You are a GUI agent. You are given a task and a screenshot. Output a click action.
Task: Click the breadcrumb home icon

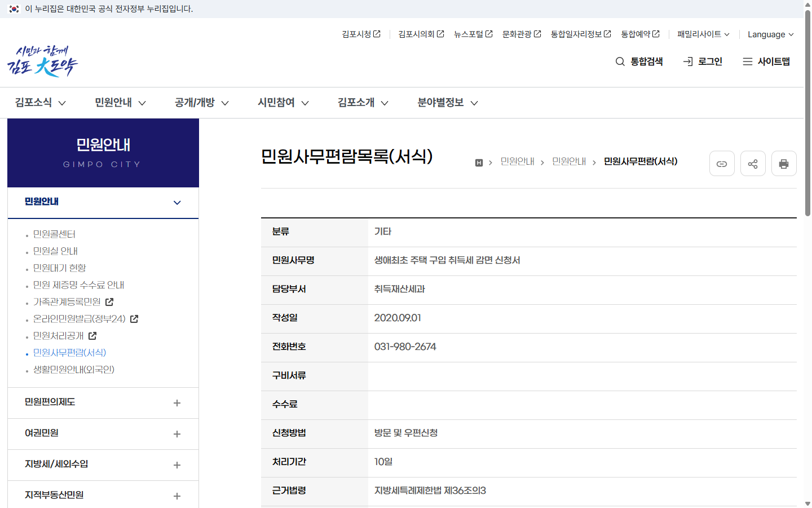tap(479, 163)
